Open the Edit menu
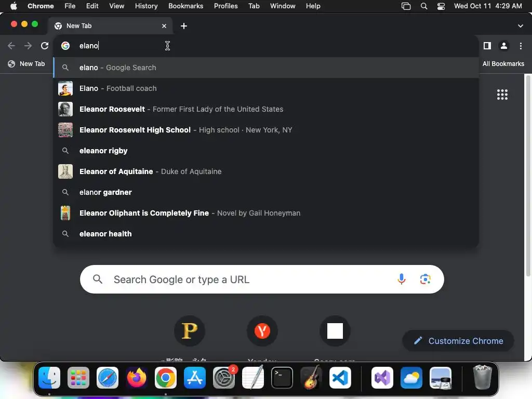This screenshot has height=399, width=532. point(92,6)
